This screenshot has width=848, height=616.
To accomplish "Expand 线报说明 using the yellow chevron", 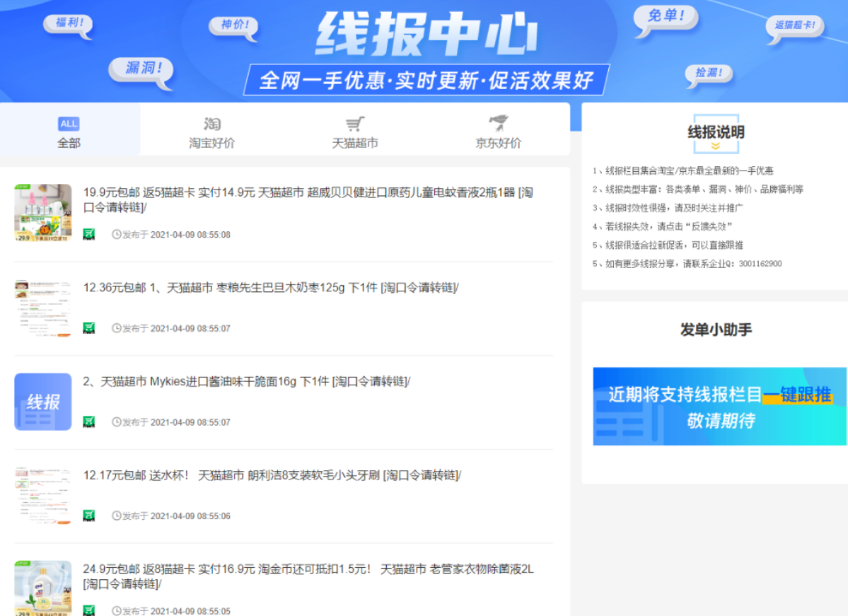I will point(716,146).
